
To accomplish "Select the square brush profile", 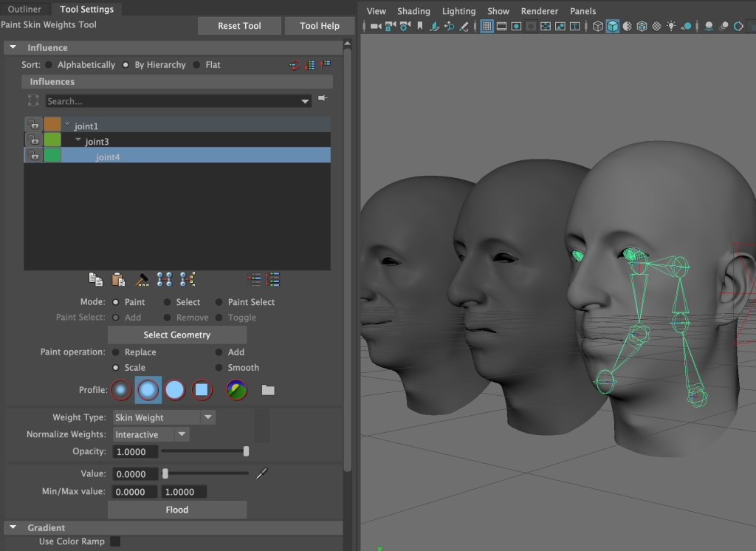I will pos(202,389).
